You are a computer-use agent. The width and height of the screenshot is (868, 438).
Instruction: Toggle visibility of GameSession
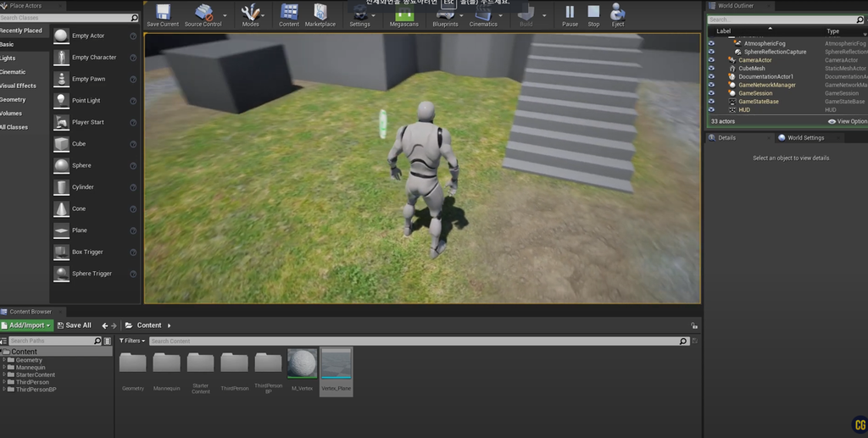pyautogui.click(x=711, y=93)
